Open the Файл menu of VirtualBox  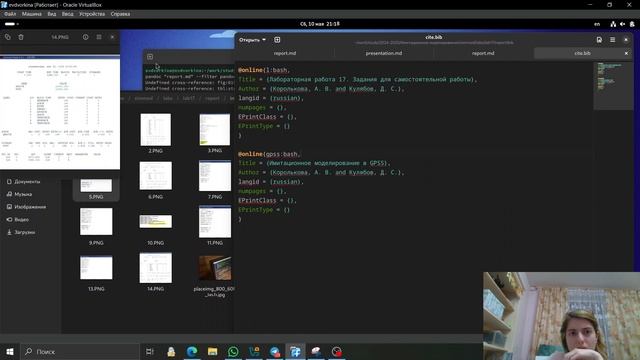10,14
